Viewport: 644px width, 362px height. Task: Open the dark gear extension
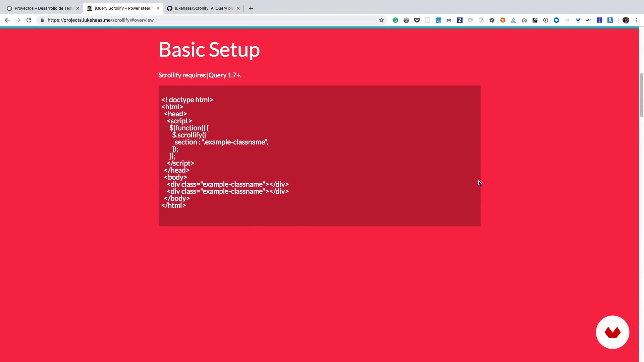(492, 20)
